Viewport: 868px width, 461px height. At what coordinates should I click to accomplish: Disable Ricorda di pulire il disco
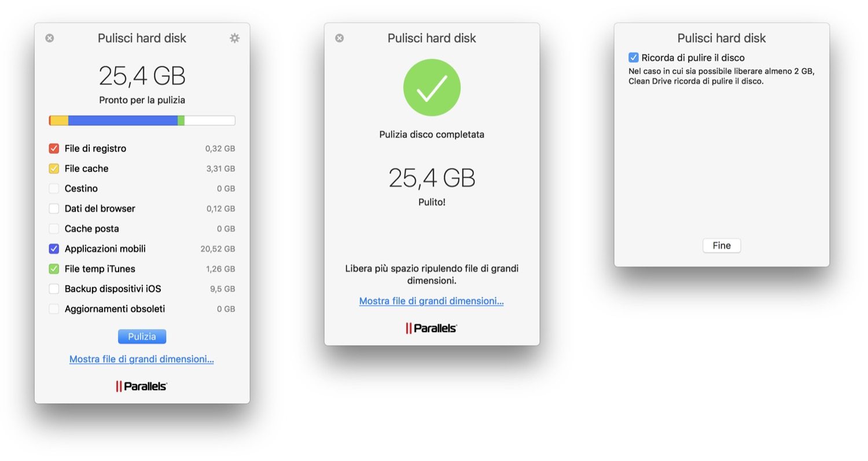[x=634, y=58]
